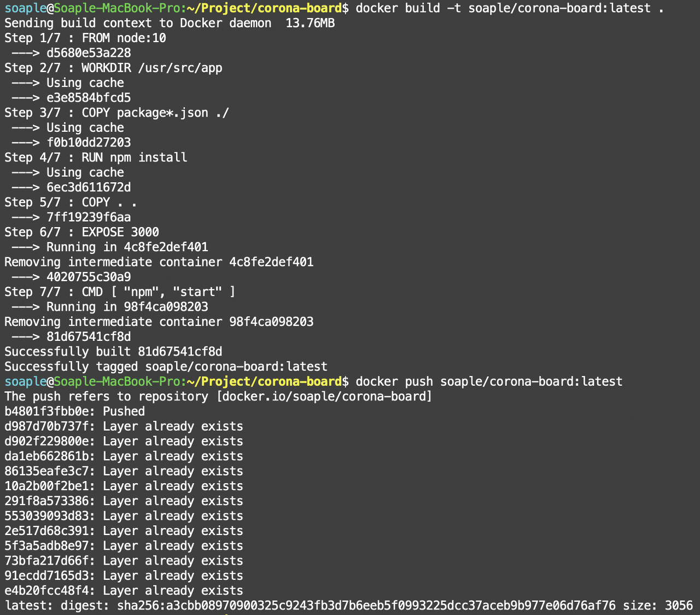Click the Successfully tagged soaple/corona-board:latest line

click(165, 366)
